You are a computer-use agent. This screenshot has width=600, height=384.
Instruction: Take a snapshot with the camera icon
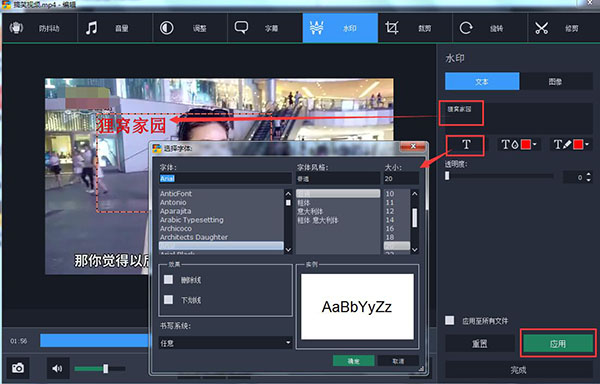18,368
